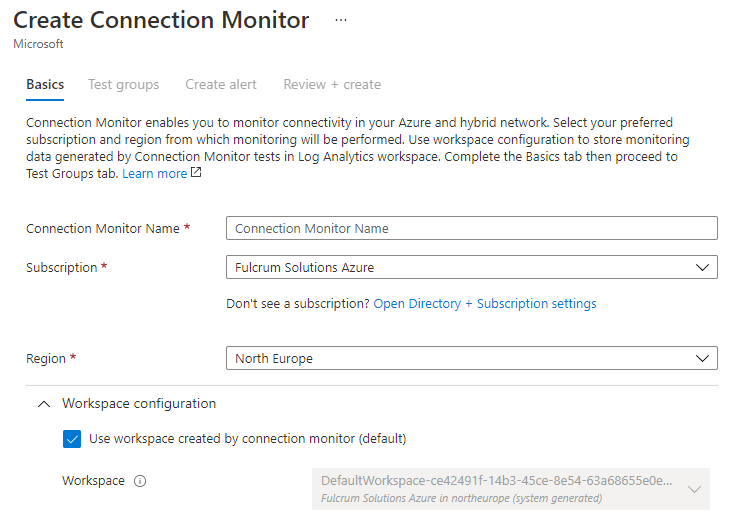Click the Region dropdown chevron arrow
736x525 pixels.
coord(700,358)
